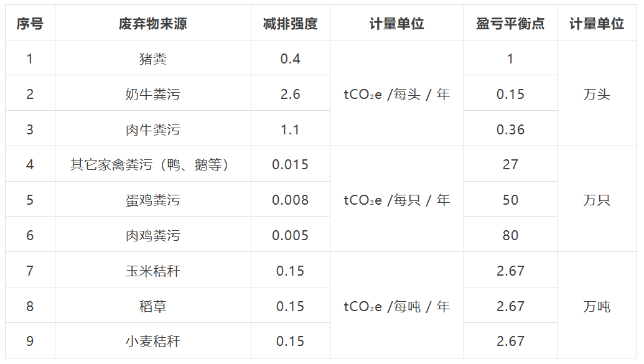The image size is (644, 364).
Task: Click the 肉牛粪污 cell
Action: pyautogui.click(x=152, y=129)
